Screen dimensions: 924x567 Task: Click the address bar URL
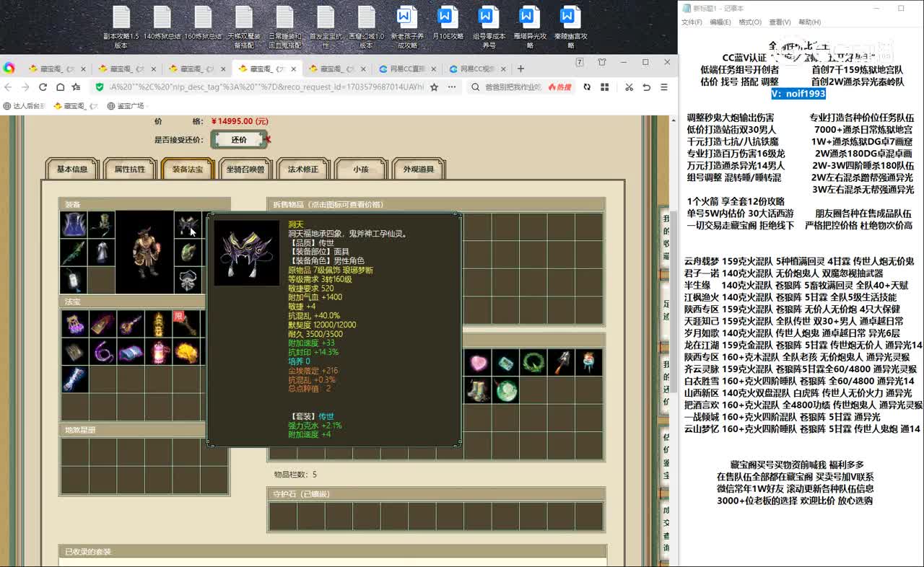pyautogui.click(x=267, y=87)
